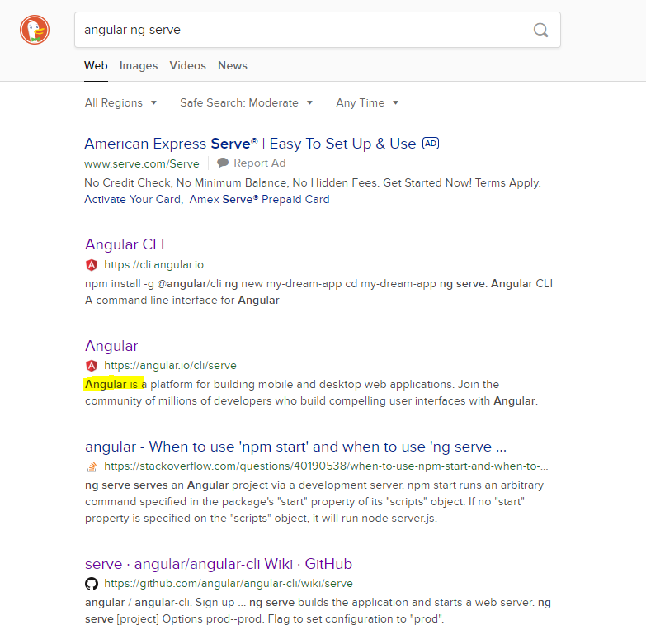Open the Angular CLI result title
Viewport: 646px width, 644px height.
coord(125,244)
